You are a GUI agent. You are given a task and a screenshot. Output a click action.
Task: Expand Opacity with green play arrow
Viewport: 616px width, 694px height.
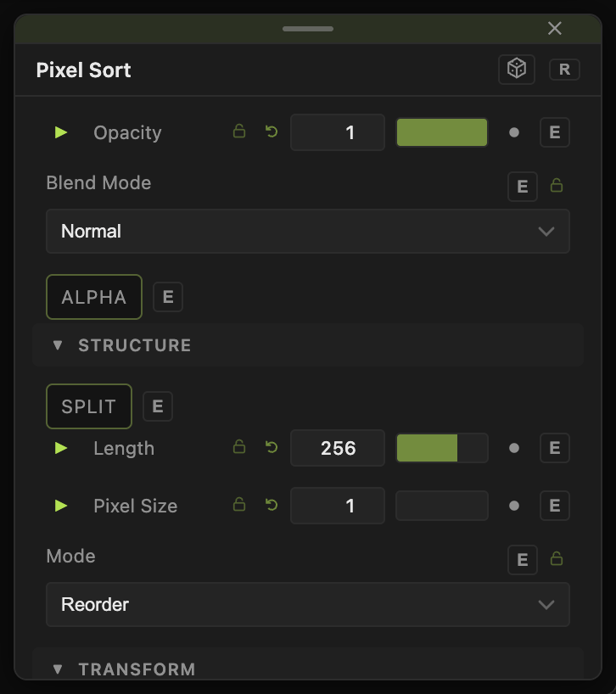click(60, 132)
